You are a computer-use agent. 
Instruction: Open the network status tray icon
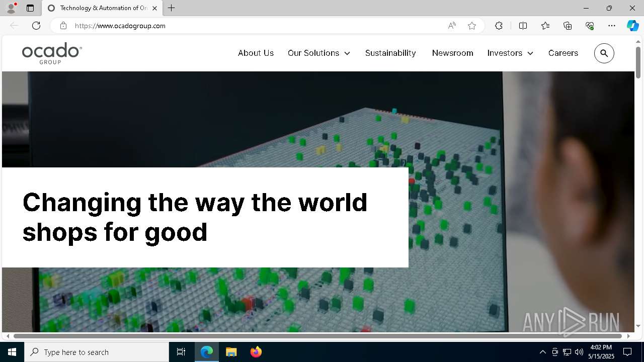(567, 352)
